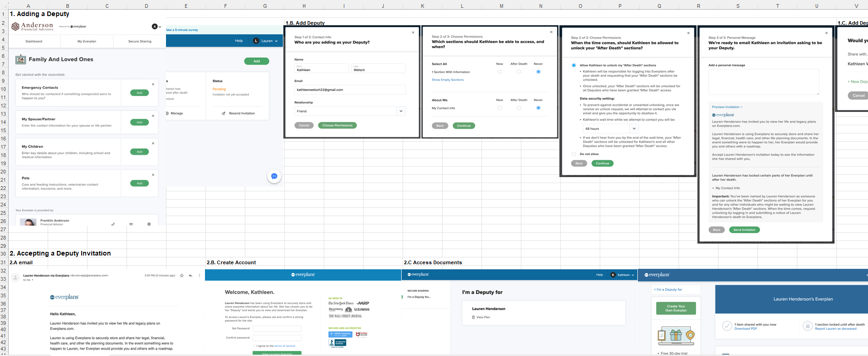Dismiss the Emergency Contacts card

pyautogui.click(x=153, y=84)
